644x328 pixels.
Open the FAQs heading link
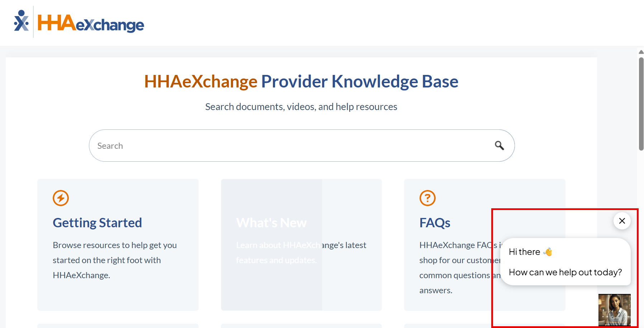click(435, 223)
